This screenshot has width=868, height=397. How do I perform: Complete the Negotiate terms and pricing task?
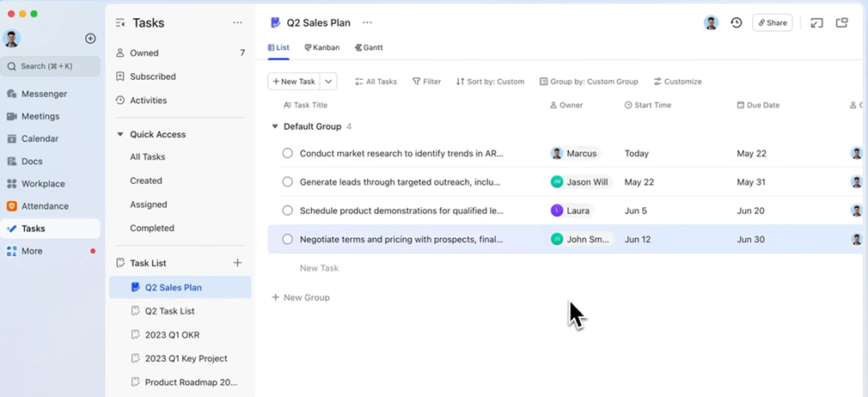(288, 240)
